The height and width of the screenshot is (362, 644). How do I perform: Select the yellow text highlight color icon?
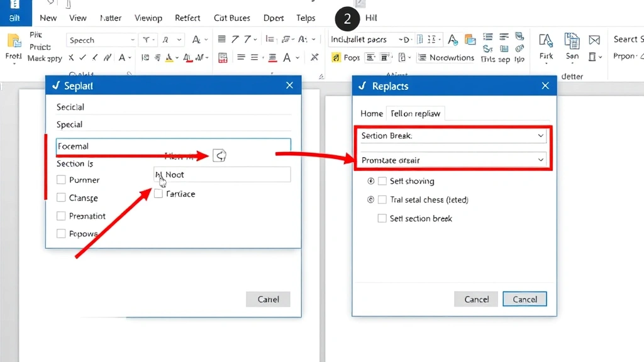pyautogui.click(x=169, y=58)
